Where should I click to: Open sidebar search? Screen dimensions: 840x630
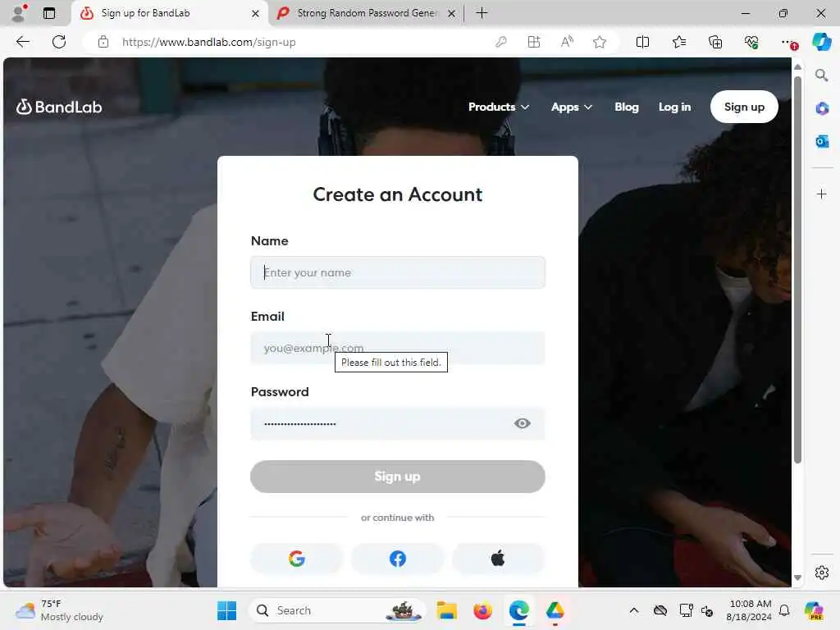(x=821, y=75)
